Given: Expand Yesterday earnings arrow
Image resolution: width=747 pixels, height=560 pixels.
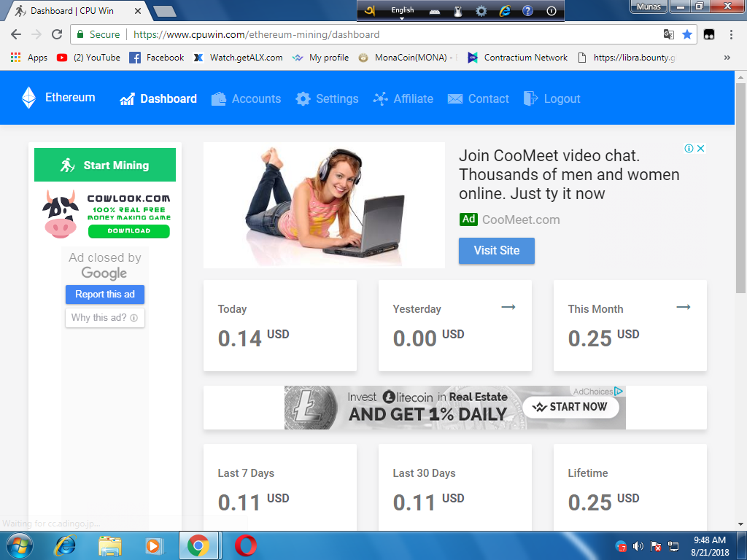Looking at the screenshot, I should [x=508, y=308].
